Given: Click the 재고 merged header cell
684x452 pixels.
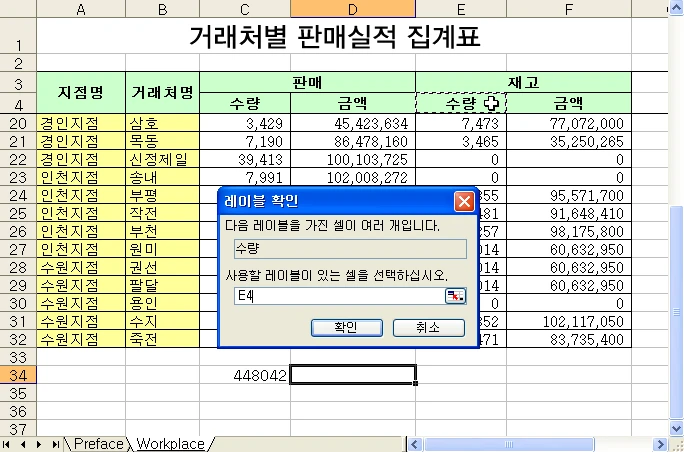Looking at the screenshot, I should pyautogui.click(x=523, y=82).
